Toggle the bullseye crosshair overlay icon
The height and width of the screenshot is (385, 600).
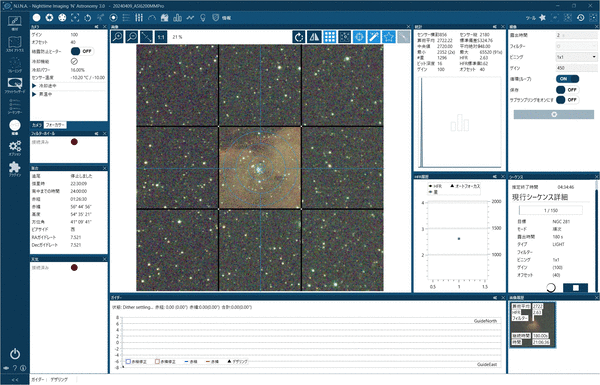[x=359, y=37]
